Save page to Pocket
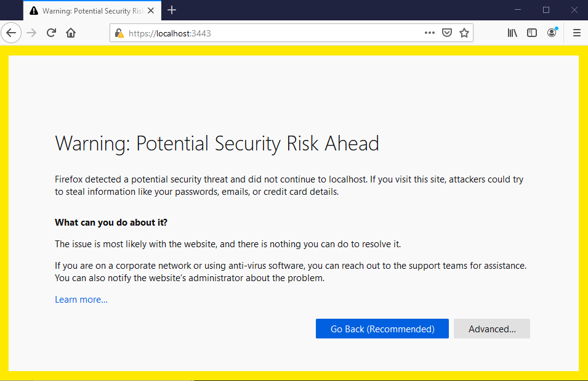 446,33
